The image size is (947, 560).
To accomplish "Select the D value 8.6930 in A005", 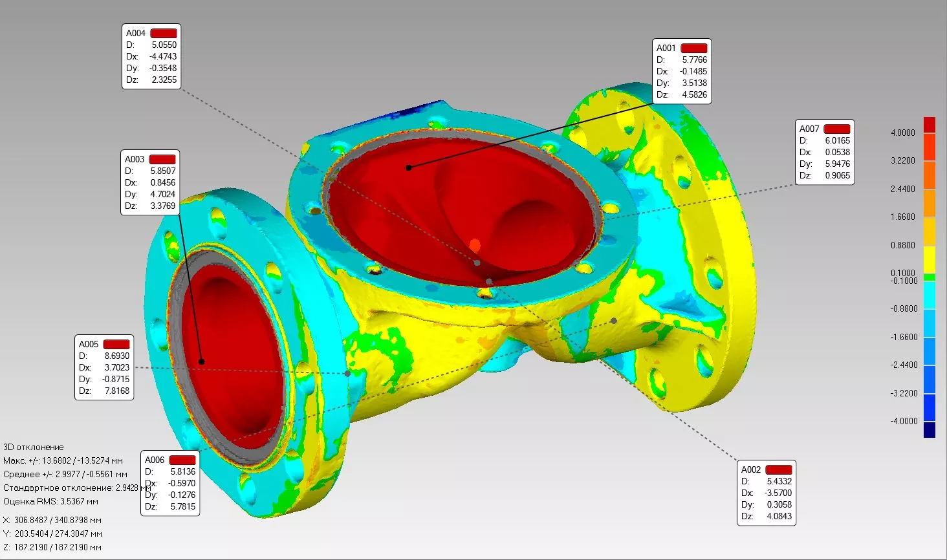I will point(116,356).
